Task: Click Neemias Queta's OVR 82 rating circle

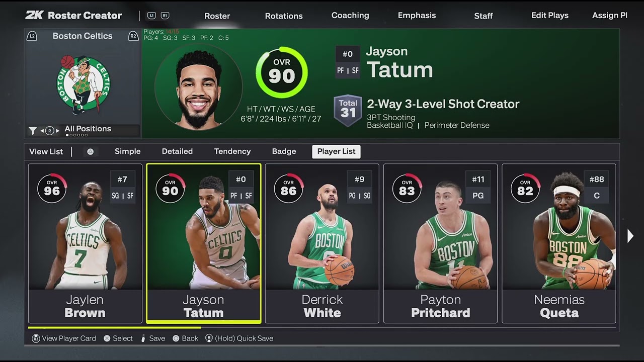Action: (525, 188)
